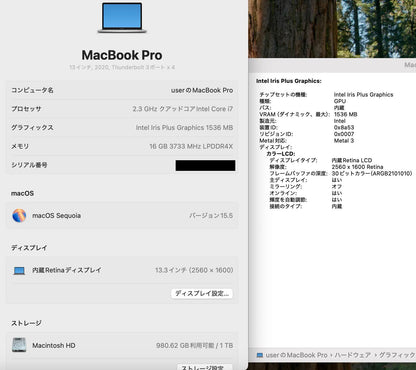This screenshot has height=370, width=416.
Task: Click the built-in Retina display icon
Action: (19, 270)
